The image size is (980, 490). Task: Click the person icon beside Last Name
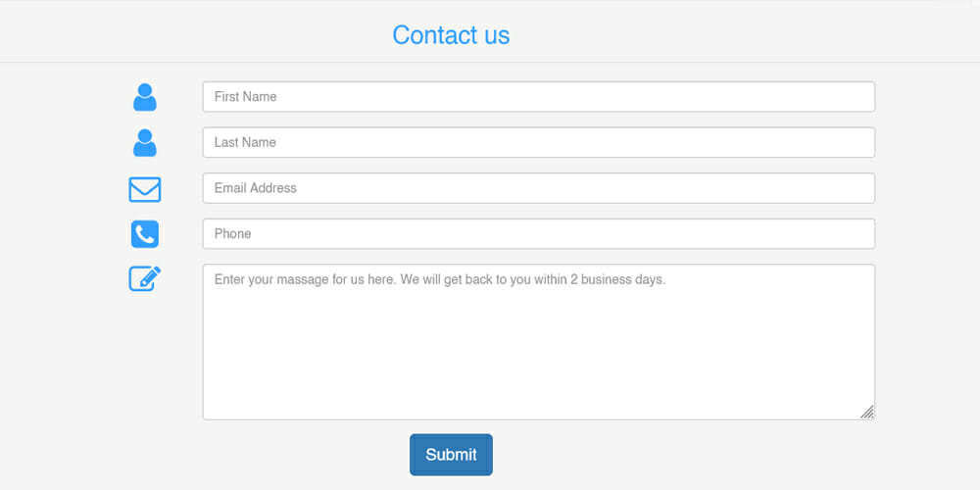[145, 143]
